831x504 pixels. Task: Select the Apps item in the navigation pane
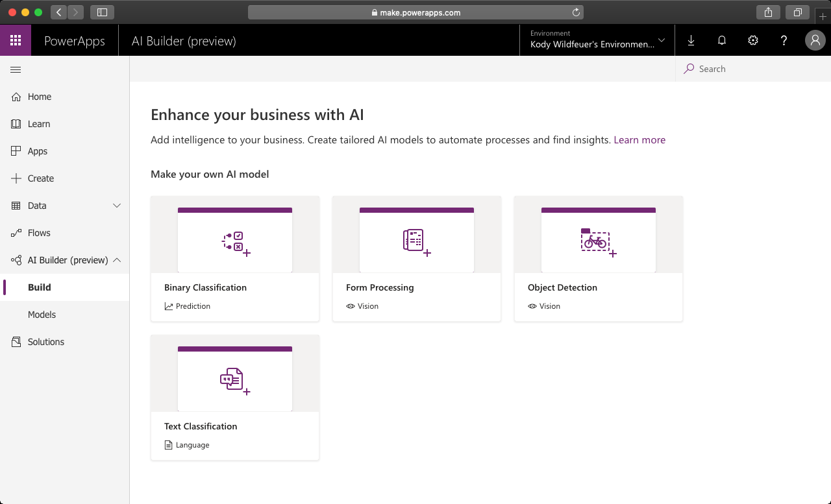tap(37, 151)
